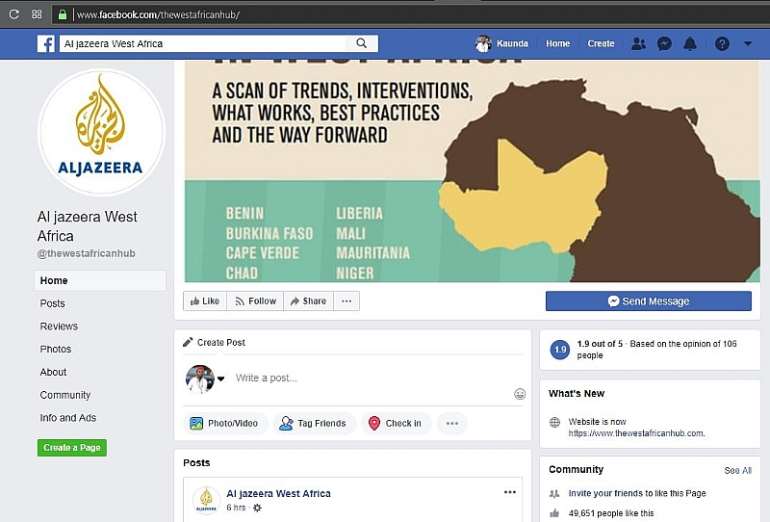The width and height of the screenshot is (770, 522).
Task: Expand the account dropdown arrow in top bar
Action: (747, 44)
